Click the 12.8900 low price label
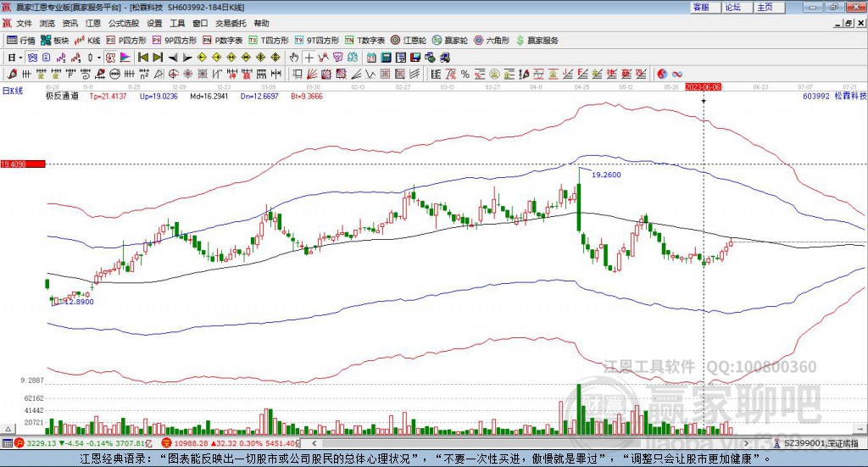 point(79,302)
